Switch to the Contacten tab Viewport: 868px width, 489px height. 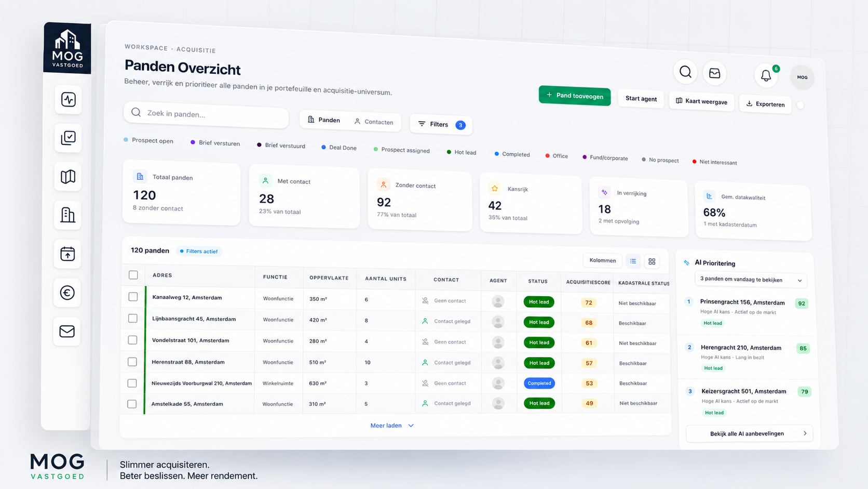point(374,122)
